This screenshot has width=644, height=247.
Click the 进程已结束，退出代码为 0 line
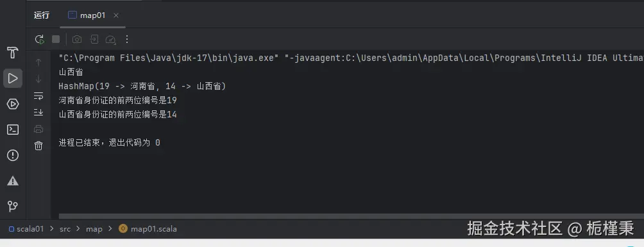(109, 142)
